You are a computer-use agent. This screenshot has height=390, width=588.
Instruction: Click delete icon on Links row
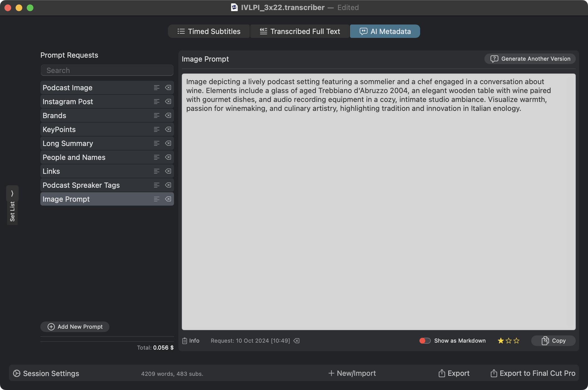pyautogui.click(x=168, y=171)
